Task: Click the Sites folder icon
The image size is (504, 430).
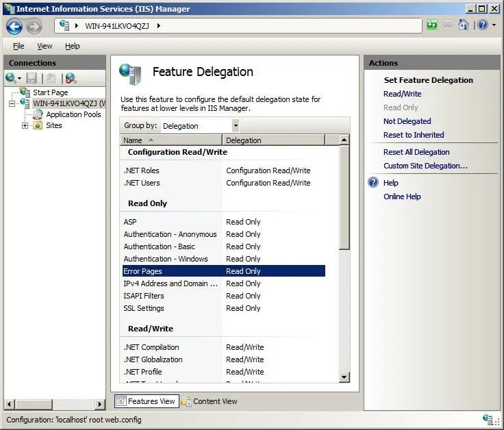Action: coord(38,125)
